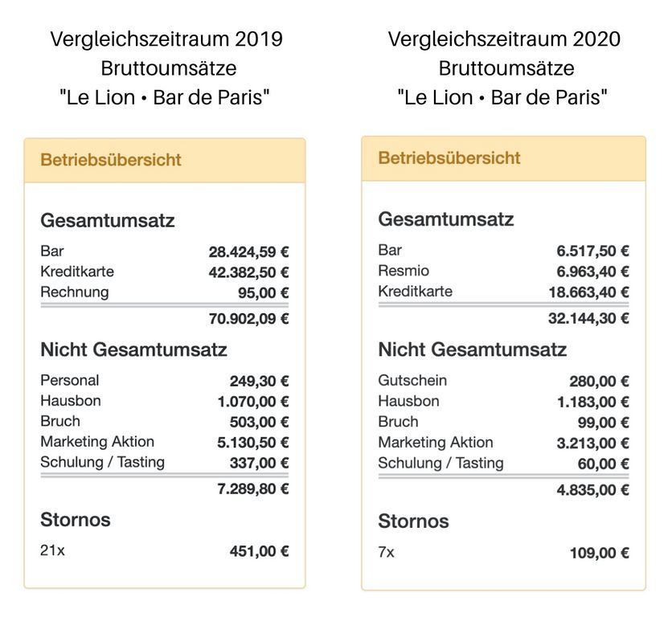Click the 2019 total 70.902,09 €
Image resolution: width=672 pixels, height=617 pixels.
coord(248,318)
